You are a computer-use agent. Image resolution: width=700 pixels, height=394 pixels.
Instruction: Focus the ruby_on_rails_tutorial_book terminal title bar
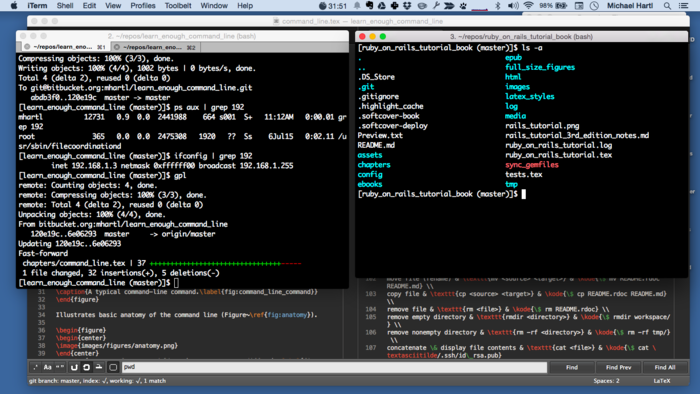tap(521, 37)
